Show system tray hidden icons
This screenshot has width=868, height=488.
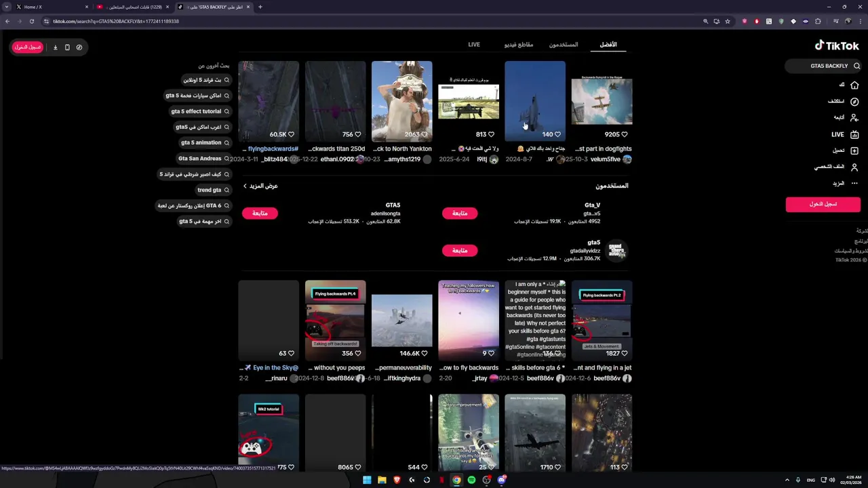[787, 480]
